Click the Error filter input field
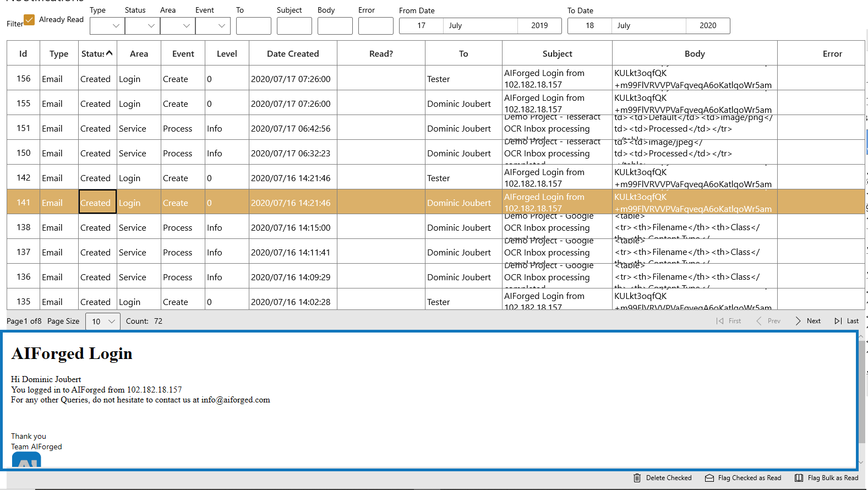Image resolution: width=868 pixels, height=490 pixels. click(376, 26)
